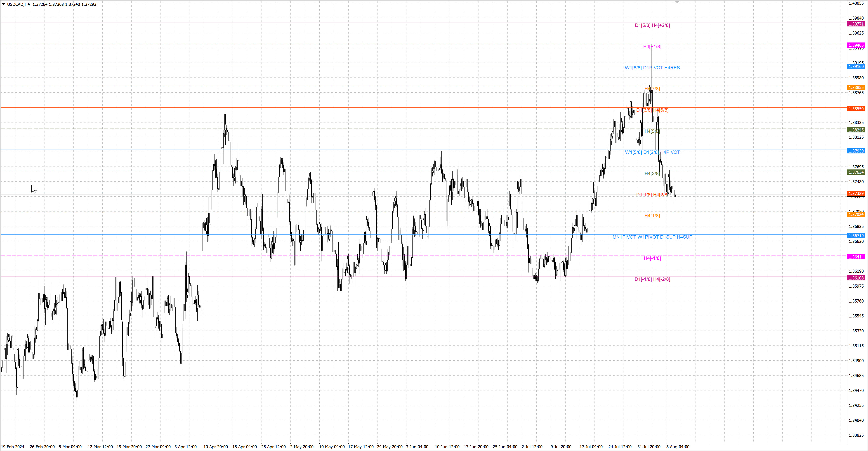Viewport: 868px width, 451px height.
Task: Click the 1.38550 red price tag
Action: click(x=856, y=109)
